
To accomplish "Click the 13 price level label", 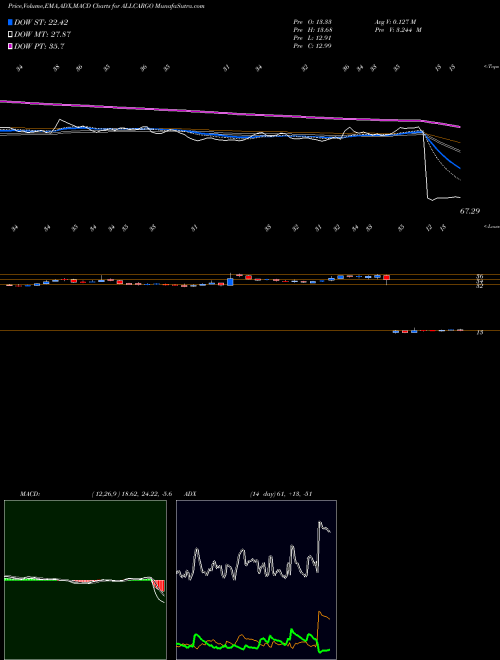I will (x=479, y=333).
